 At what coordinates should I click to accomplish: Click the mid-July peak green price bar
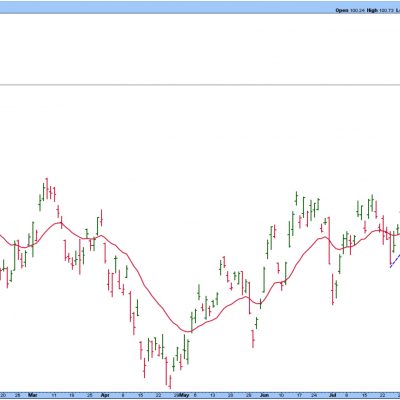(372, 202)
